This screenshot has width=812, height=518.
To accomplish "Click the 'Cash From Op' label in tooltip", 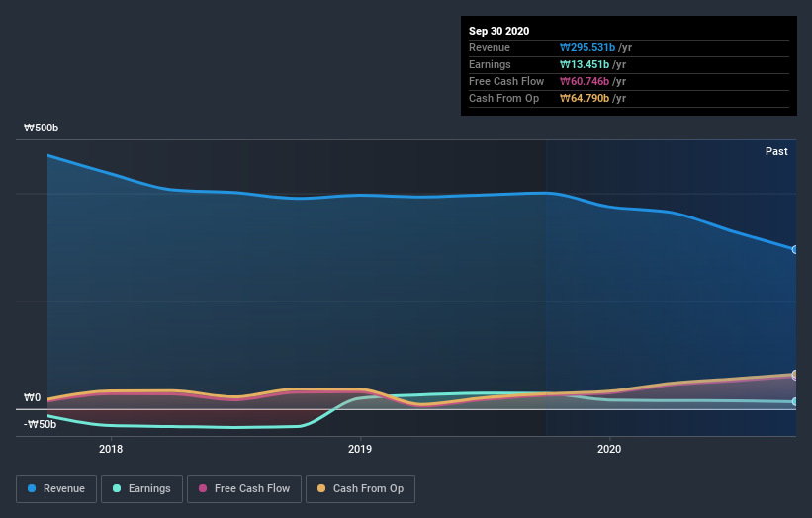I will click(503, 98).
